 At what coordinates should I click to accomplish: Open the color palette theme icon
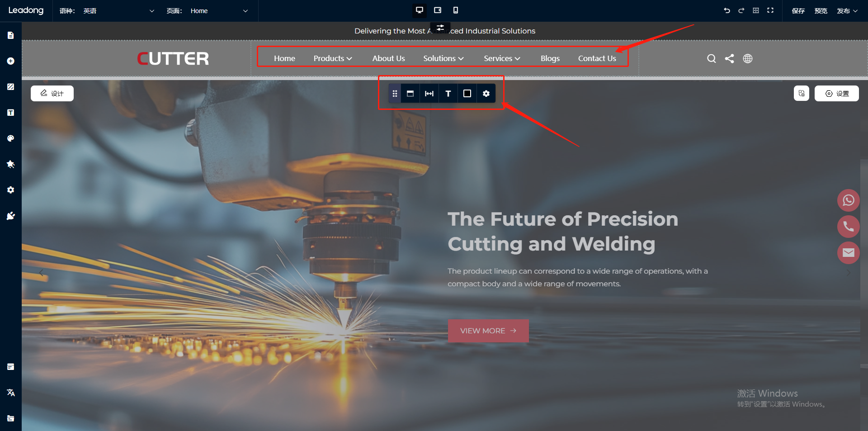click(x=11, y=138)
